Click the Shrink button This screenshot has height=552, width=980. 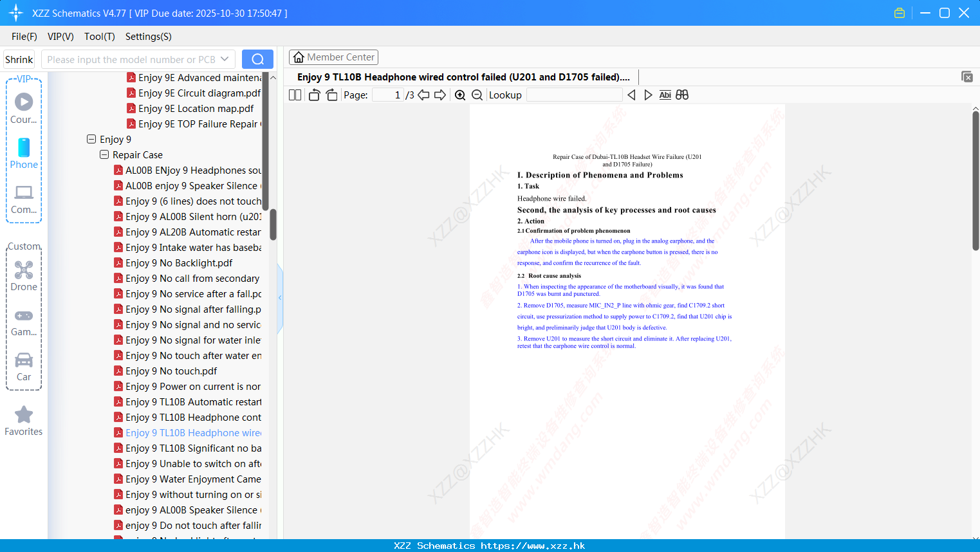click(19, 59)
